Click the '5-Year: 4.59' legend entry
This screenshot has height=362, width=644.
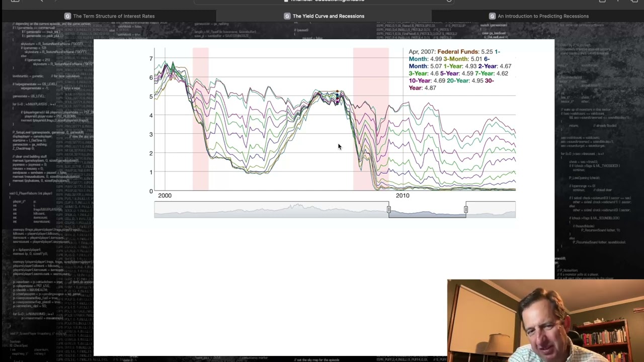(457, 73)
